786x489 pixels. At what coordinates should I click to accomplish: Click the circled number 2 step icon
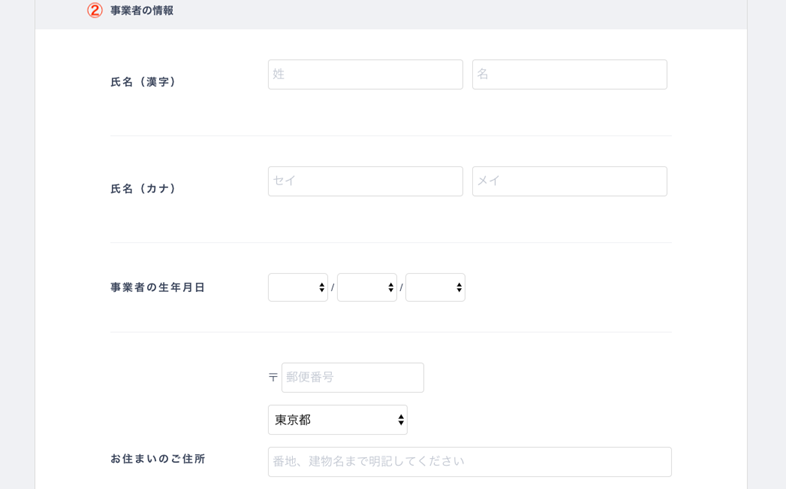tap(95, 10)
